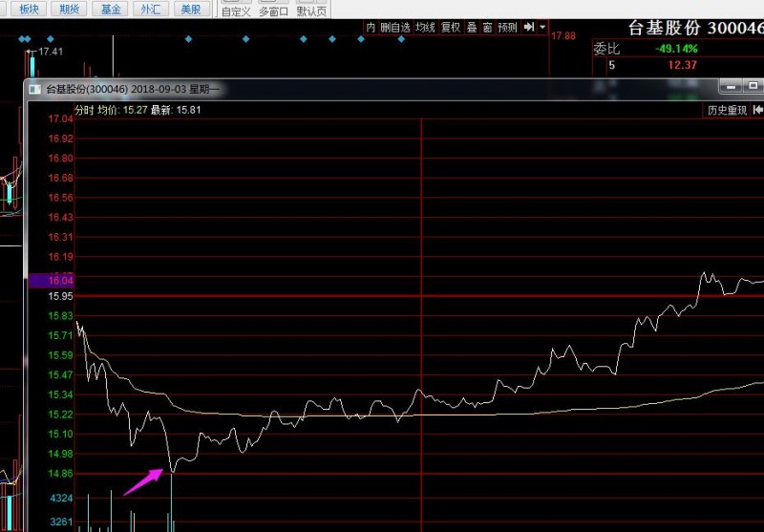This screenshot has width=764, height=532.
Task: Click the 14.86 price axis label
Action: point(60,474)
